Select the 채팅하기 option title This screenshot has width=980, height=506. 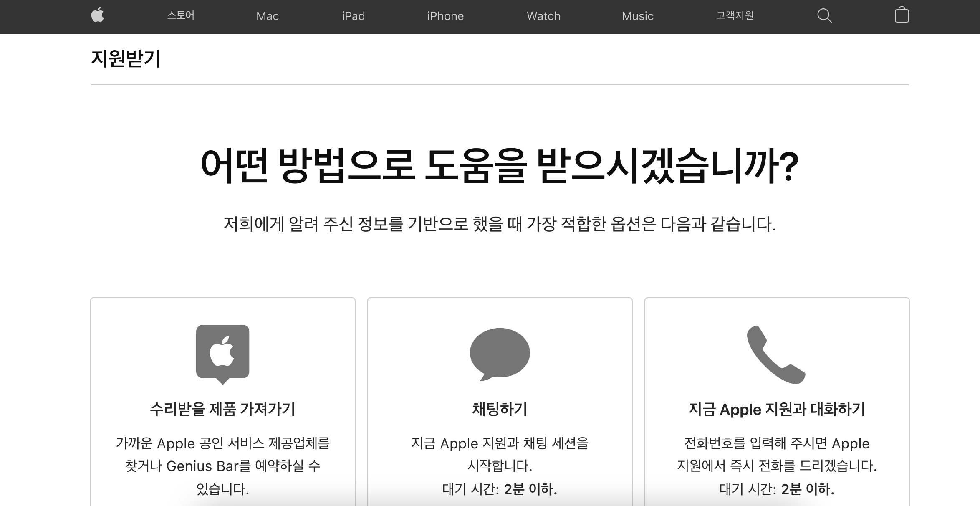(x=500, y=409)
